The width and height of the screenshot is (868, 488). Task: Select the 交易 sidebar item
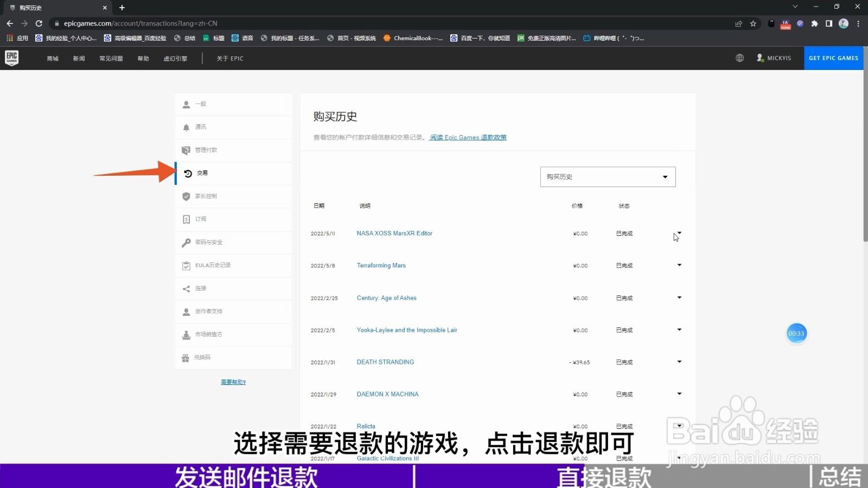tap(233, 173)
